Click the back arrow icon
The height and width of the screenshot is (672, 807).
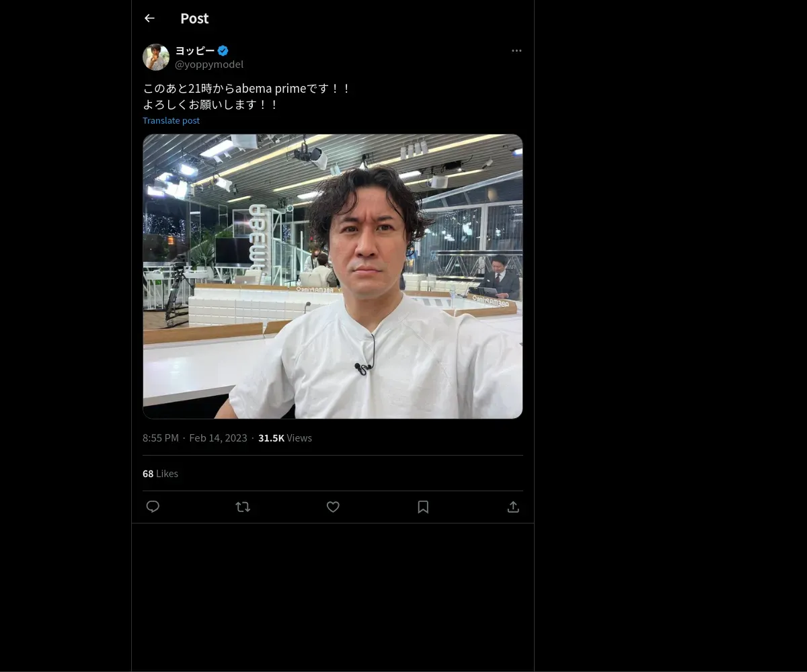click(149, 18)
